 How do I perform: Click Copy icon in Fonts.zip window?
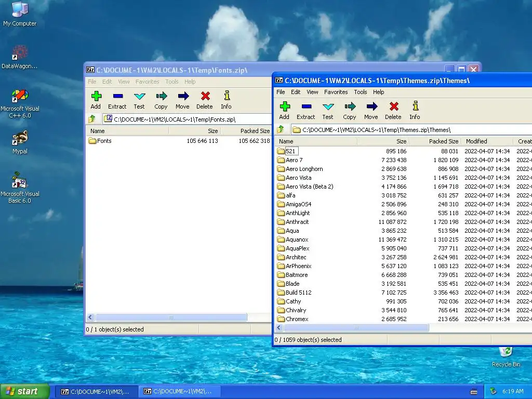161,96
